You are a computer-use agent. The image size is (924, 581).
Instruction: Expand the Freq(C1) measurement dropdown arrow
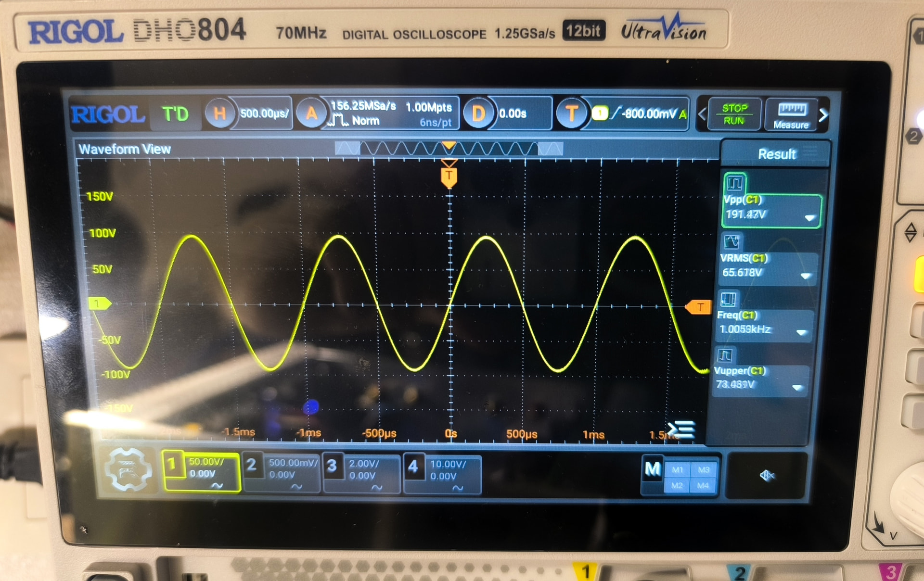tap(801, 332)
